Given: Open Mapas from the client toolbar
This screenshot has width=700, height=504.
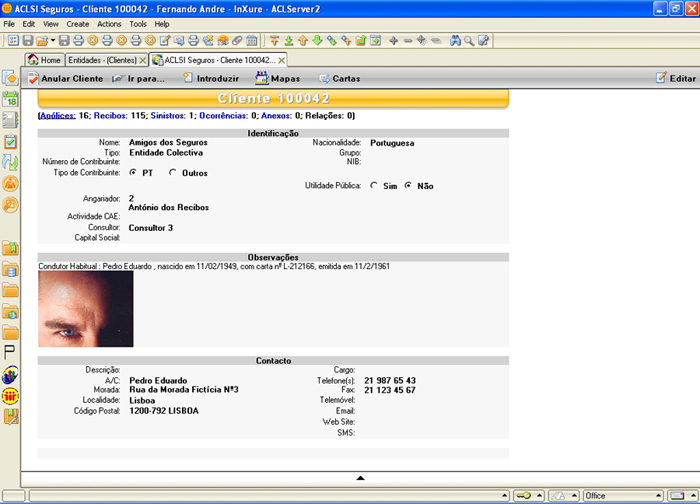Looking at the screenshot, I should [x=277, y=78].
